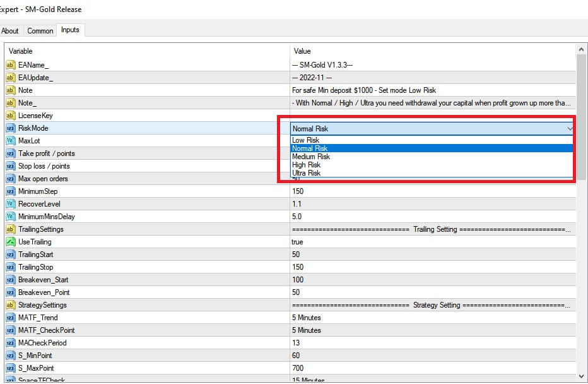The width and height of the screenshot is (588, 384).
Task: Click the vertical scrollbar thumb
Action: click(581, 118)
